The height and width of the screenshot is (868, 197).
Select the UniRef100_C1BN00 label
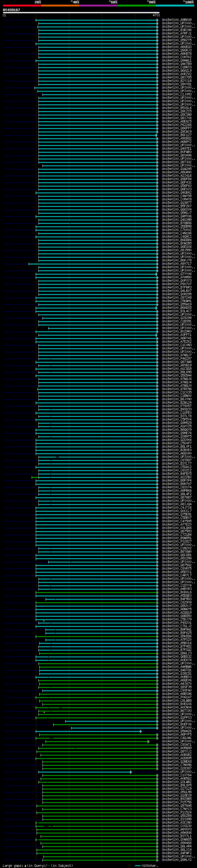pyautogui.click(x=177, y=396)
